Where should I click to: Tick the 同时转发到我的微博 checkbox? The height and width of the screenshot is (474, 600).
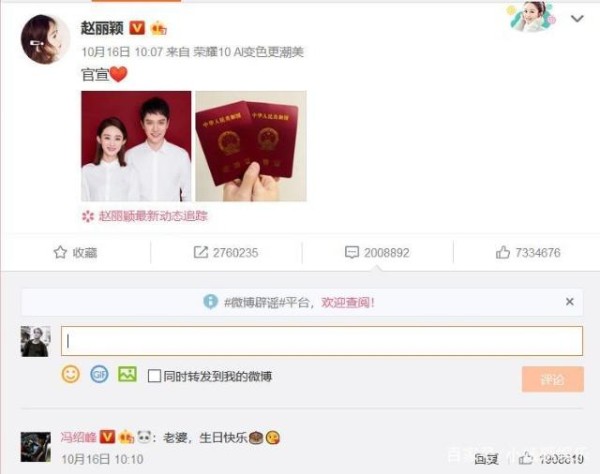(x=154, y=376)
